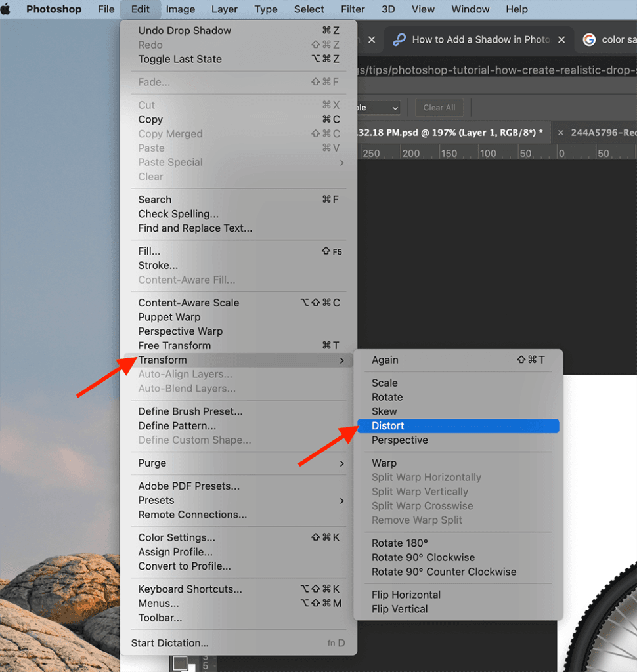The height and width of the screenshot is (672, 637).
Task: Choose Toggle Last State
Action: tap(238, 59)
